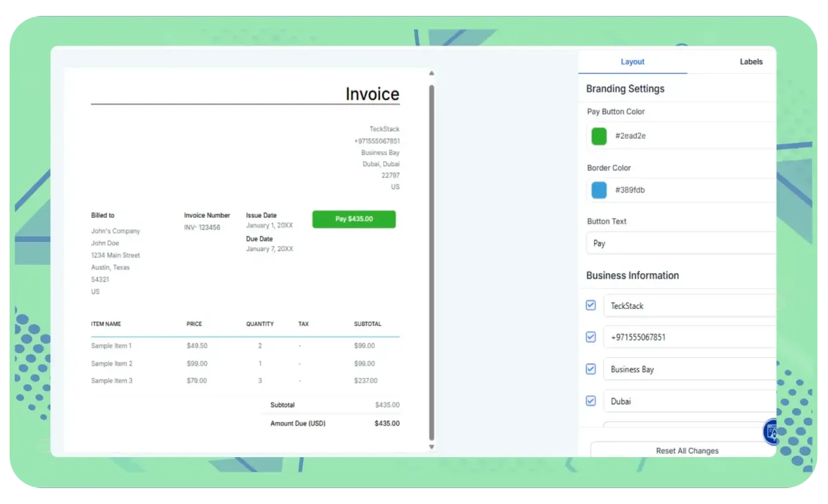
Task: Click the scroll-up arrow on invoice preview
Action: click(431, 72)
